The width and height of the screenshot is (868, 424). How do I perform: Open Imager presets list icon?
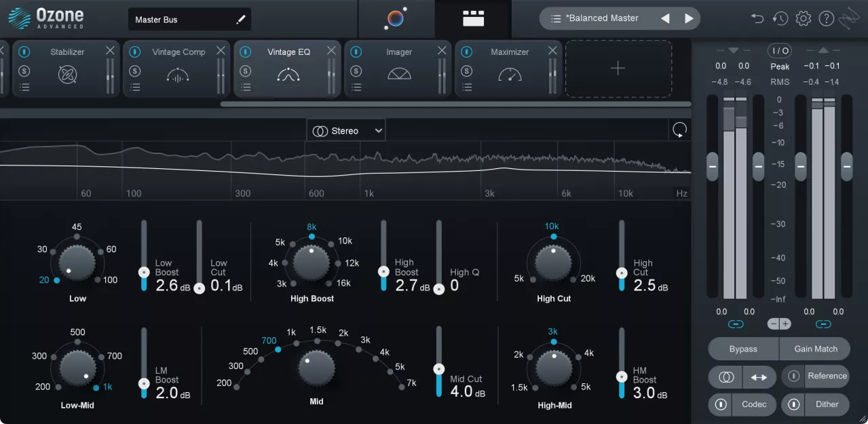tap(356, 87)
